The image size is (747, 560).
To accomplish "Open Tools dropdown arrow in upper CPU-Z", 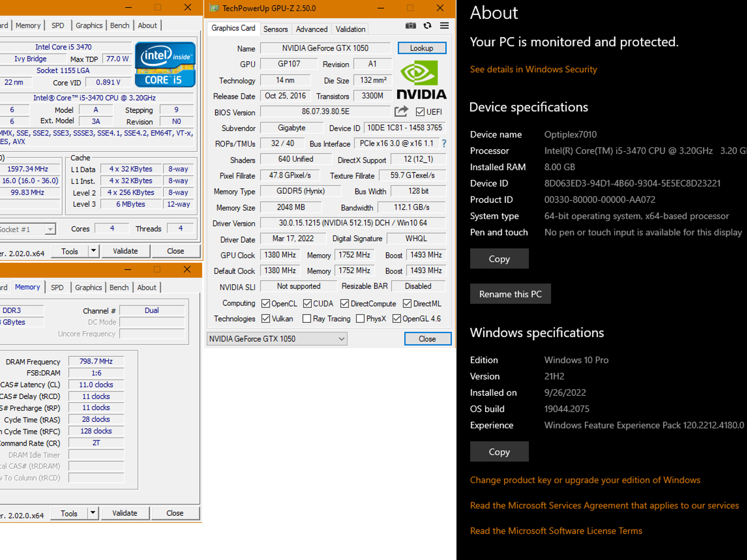I will click(94, 251).
